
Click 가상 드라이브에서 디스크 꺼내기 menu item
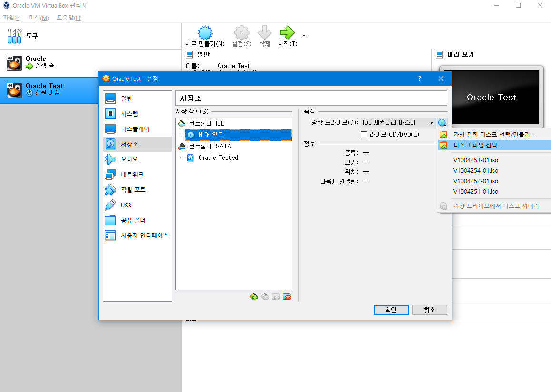coord(494,206)
